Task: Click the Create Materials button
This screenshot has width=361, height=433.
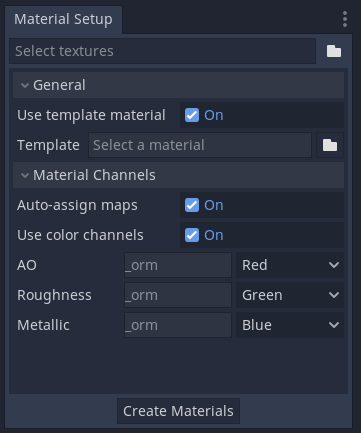Action: tap(178, 411)
